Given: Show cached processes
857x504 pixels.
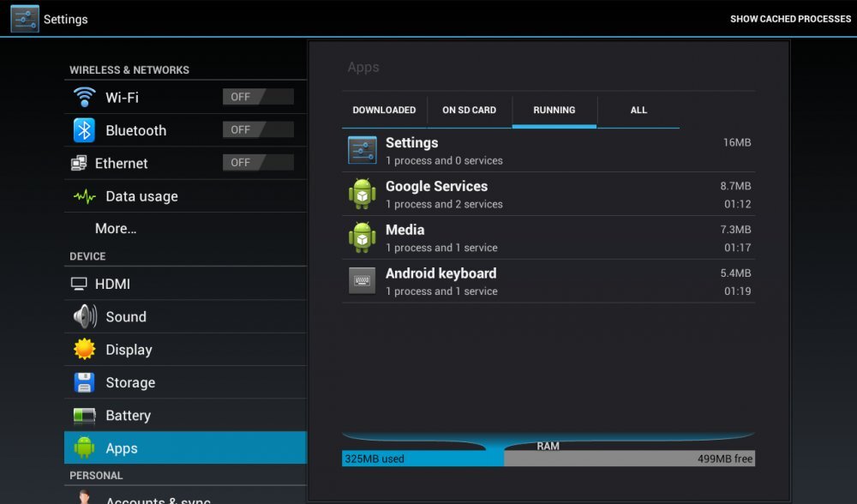Looking at the screenshot, I should point(790,19).
